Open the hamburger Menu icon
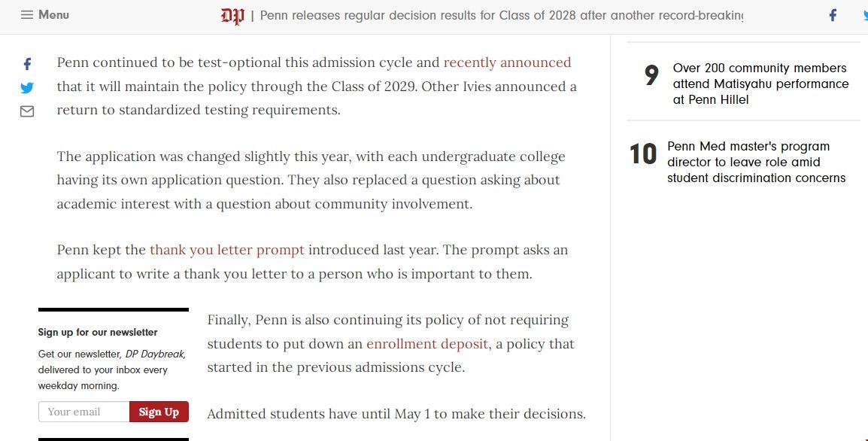The image size is (868, 441). [x=27, y=15]
